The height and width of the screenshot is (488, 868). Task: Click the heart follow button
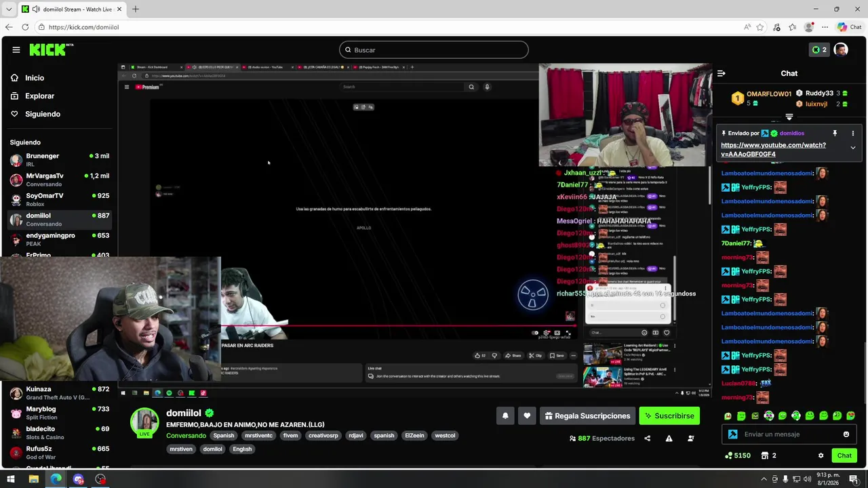(x=527, y=415)
